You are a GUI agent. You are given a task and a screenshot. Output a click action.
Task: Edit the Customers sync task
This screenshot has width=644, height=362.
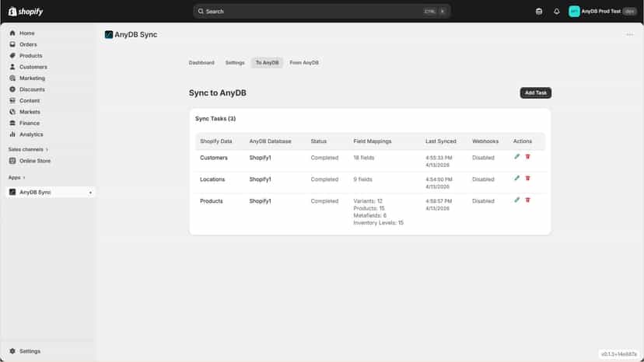[516, 157]
